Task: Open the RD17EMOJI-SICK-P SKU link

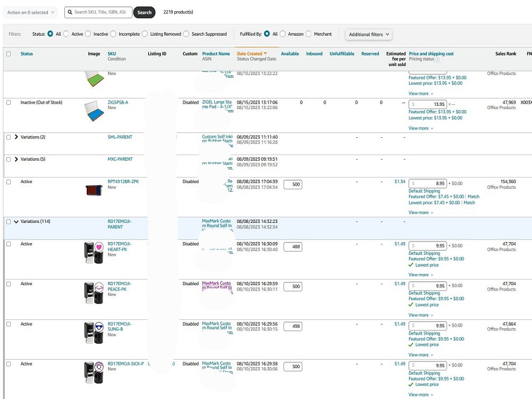Action: tap(126, 364)
